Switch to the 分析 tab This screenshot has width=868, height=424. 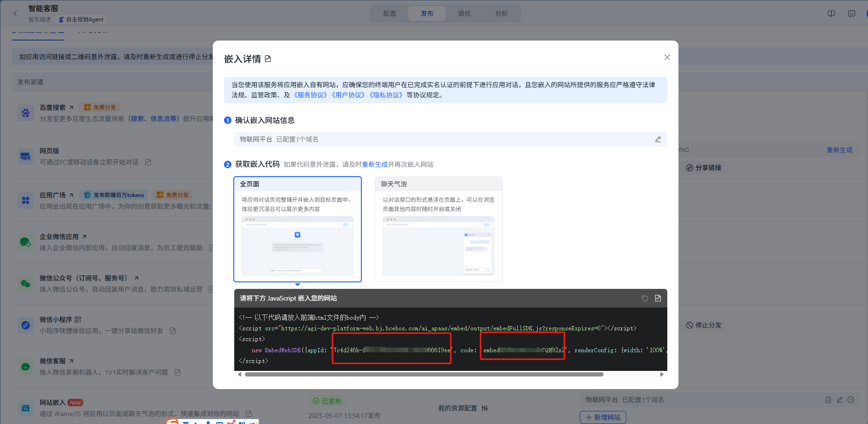click(502, 14)
